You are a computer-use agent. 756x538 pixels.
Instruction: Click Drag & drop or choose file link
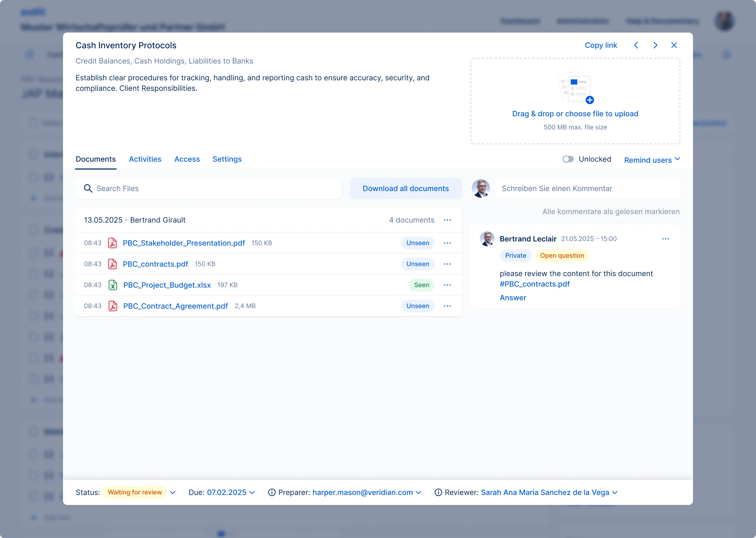(x=575, y=114)
